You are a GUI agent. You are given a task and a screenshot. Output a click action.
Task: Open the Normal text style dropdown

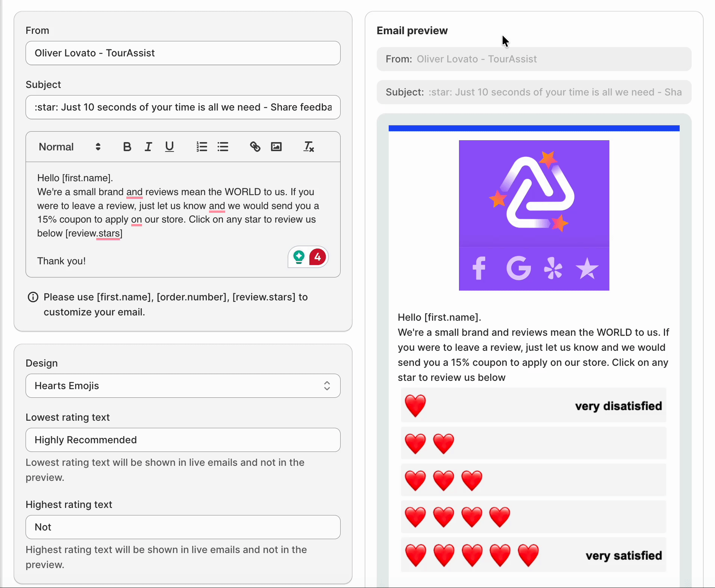click(x=70, y=147)
